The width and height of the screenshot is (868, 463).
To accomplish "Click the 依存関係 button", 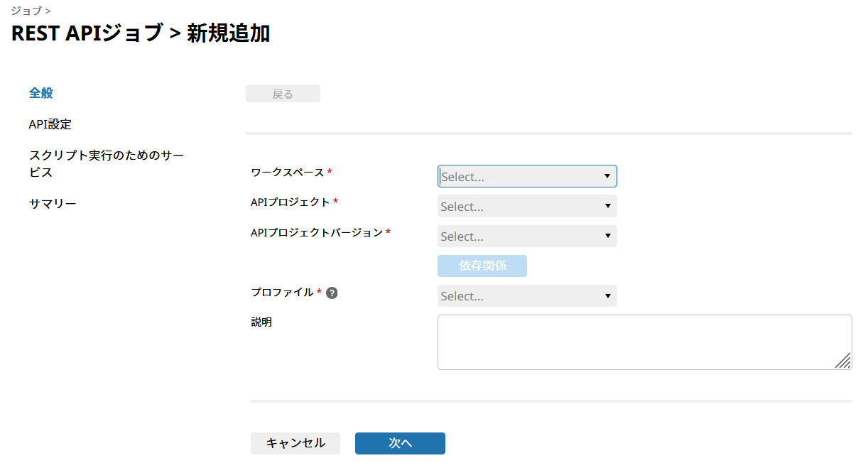I will 482,266.
